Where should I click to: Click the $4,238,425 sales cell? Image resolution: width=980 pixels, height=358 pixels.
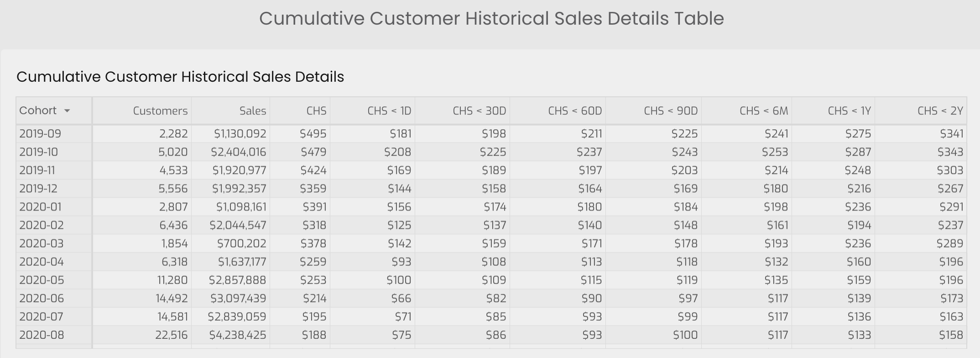[237, 335]
